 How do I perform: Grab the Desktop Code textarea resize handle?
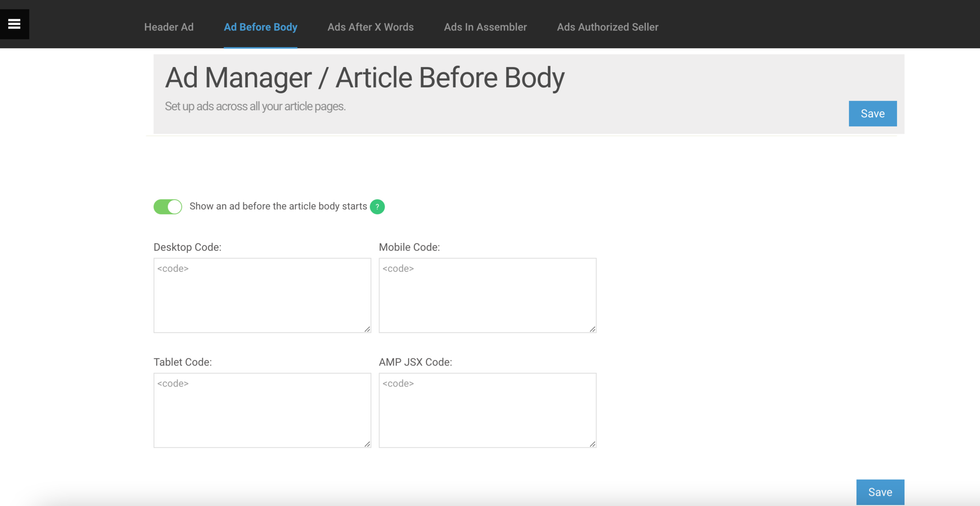tap(366, 328)
